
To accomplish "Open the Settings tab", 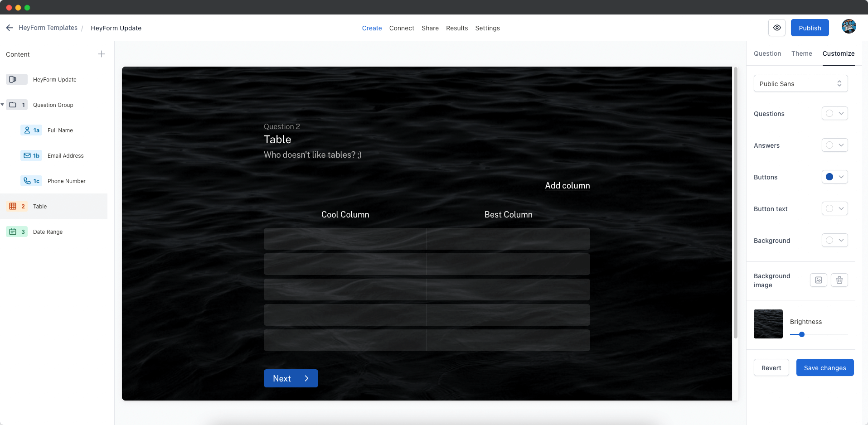I will point(487,28).
